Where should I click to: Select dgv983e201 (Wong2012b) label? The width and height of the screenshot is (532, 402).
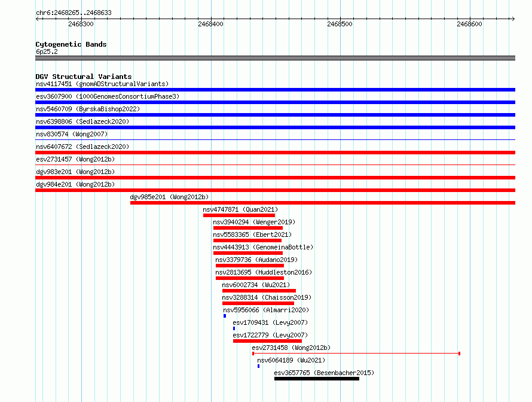pyautogui.click(x=75, y=172)
